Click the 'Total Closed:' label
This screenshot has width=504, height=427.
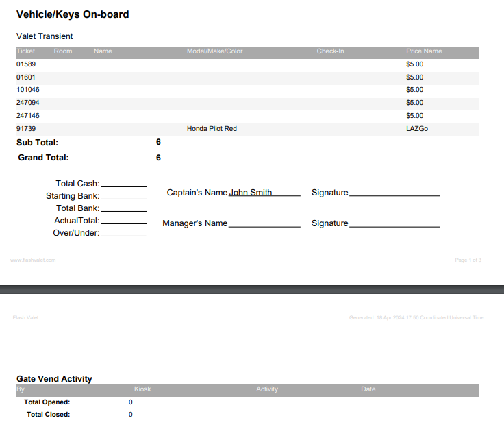[48, 415]
